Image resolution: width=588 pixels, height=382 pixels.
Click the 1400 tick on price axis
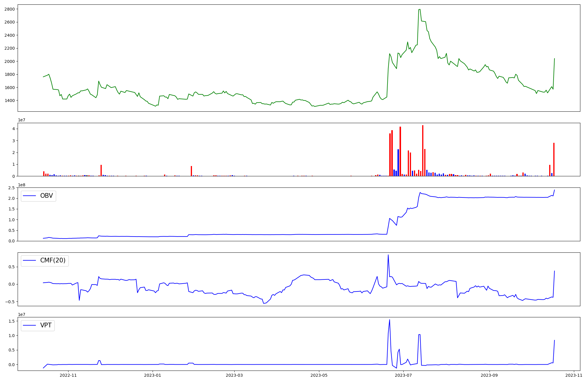click(10, 100)
